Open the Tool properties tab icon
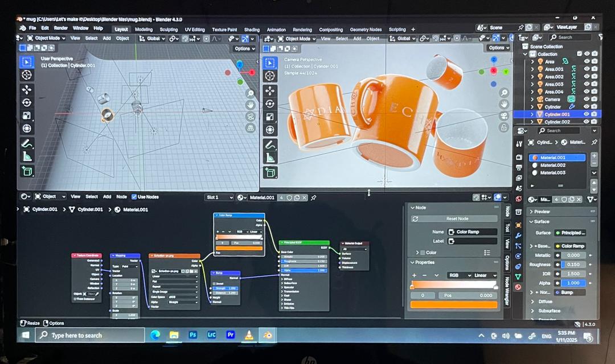615x364 pixels. coord(519,144)
